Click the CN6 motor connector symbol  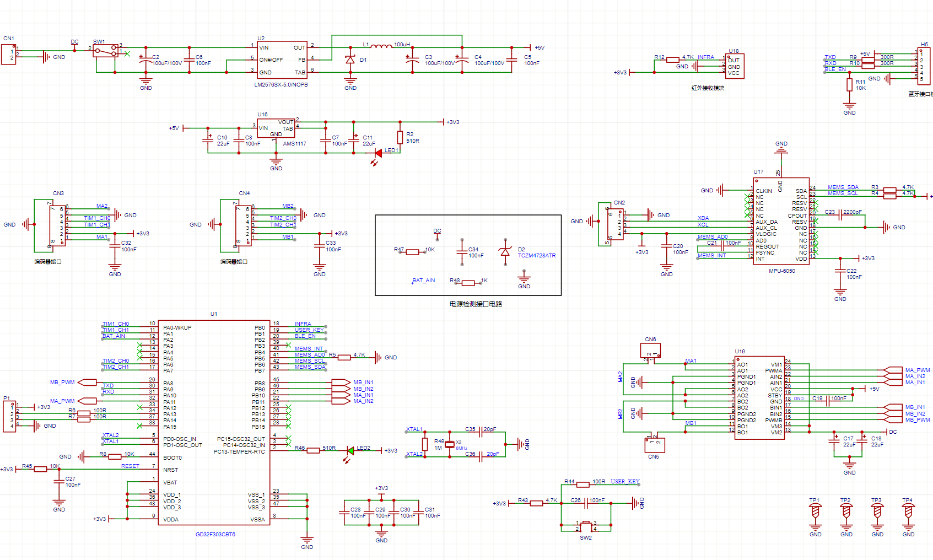click(x=650, y=350)
